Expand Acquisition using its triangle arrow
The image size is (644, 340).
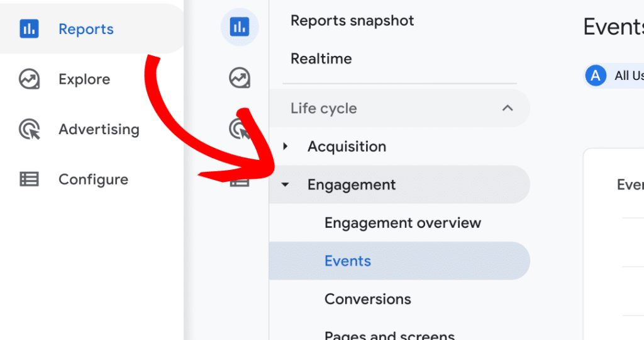click(x=286, y=147)
